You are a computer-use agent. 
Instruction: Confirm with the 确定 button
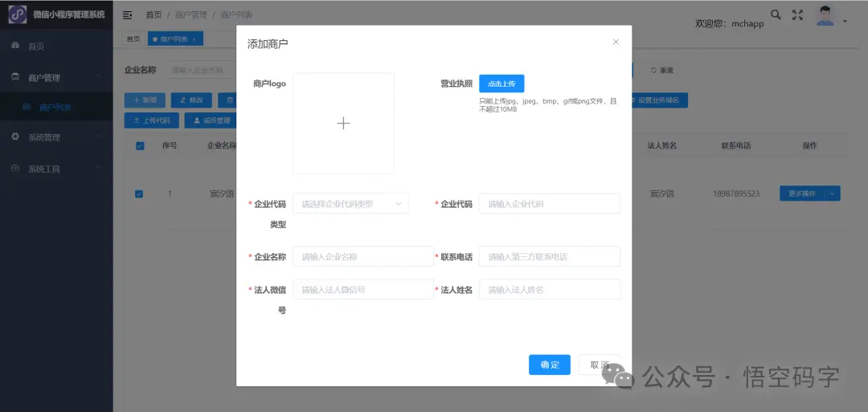pyautogui.click(x=550, y=365)
